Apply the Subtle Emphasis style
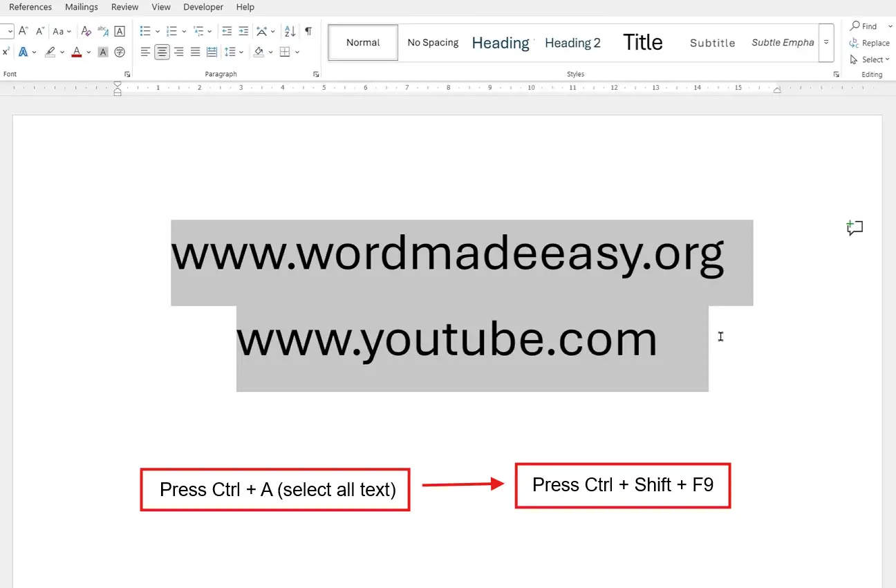Viewport: 896px width, 588px height. coord(783,42)
